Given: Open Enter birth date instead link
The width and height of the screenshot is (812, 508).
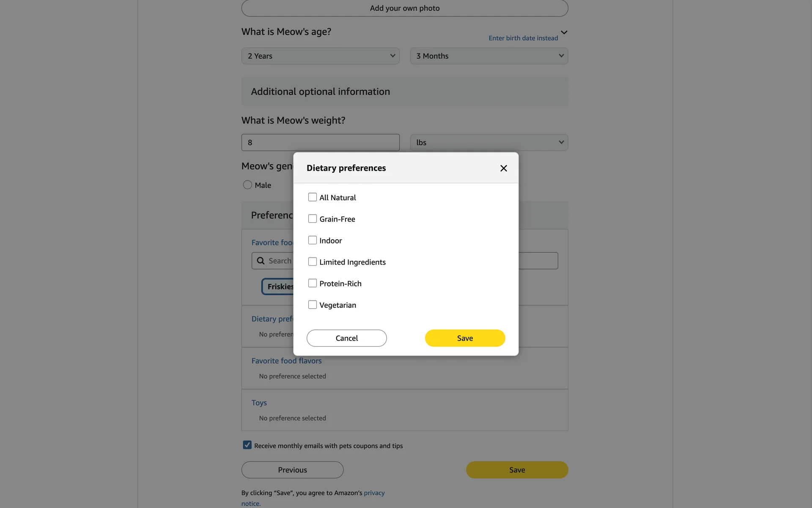Looking at the screenshot, I should coord(523,38).
